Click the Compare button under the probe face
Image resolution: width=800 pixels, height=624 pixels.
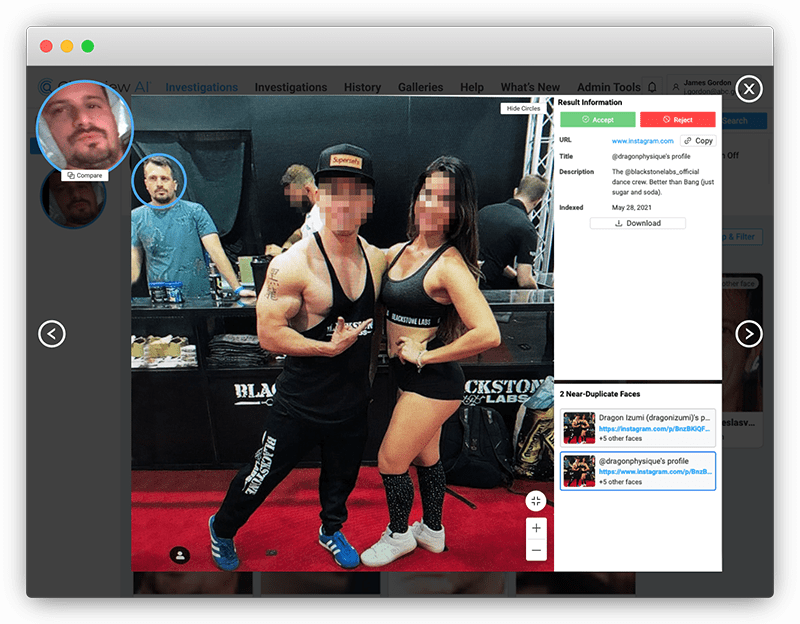pyautogui.click(x=85, y=176)
